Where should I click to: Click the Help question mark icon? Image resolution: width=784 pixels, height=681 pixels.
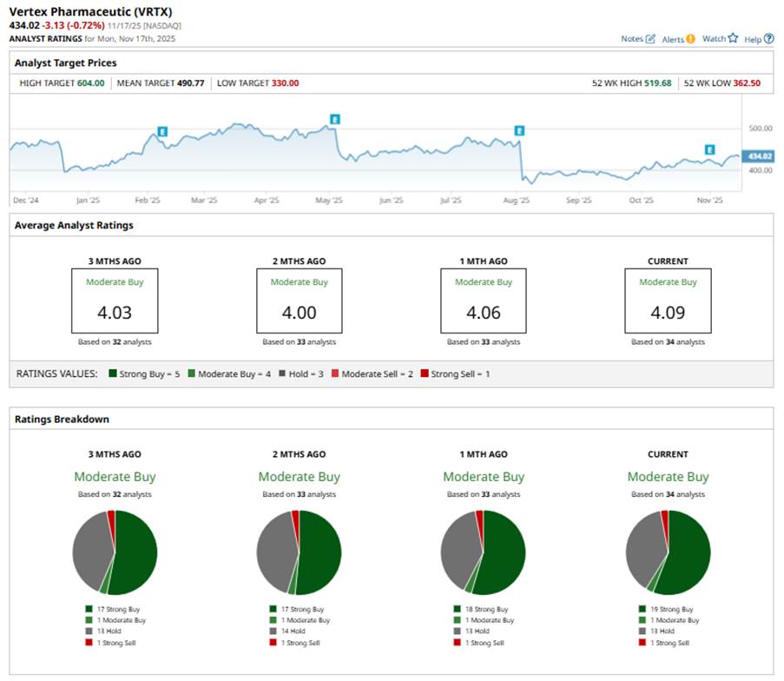pyautogui.click(x=769, y=38)
